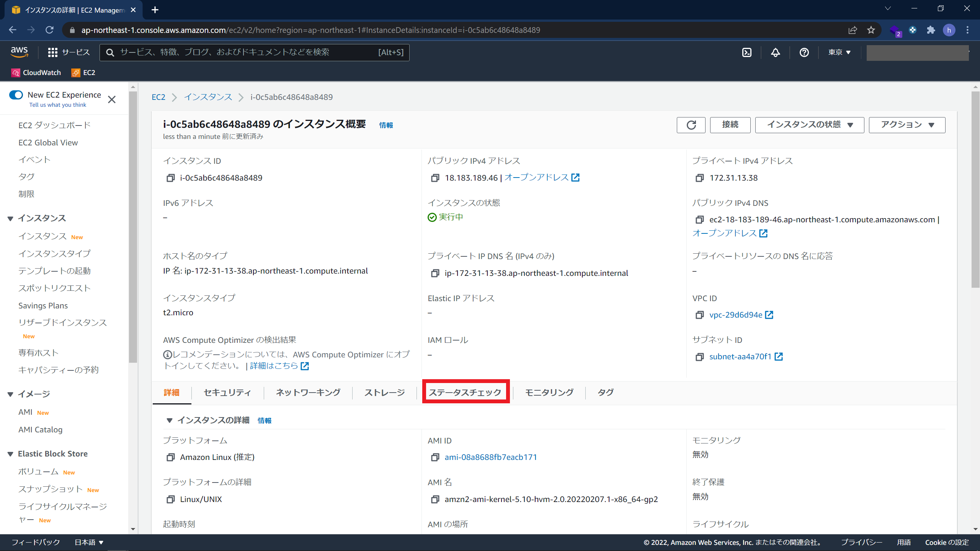
Task: Copy the Amazon Linux platform value
Action: (171, 457)
